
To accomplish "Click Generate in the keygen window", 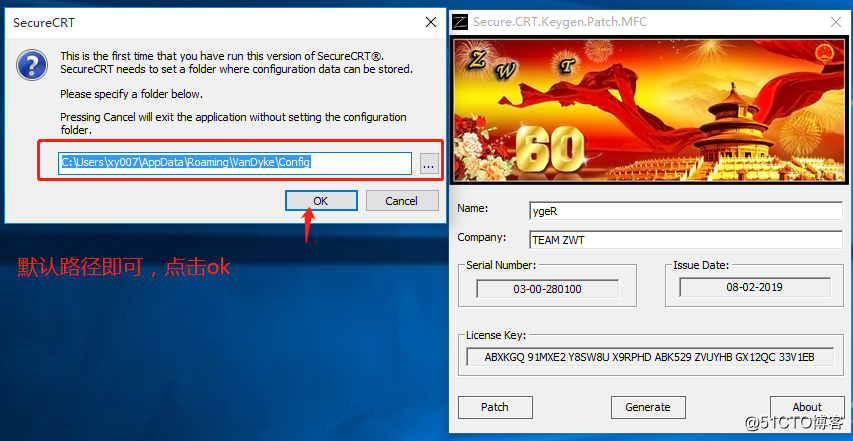I will (648, 407).
